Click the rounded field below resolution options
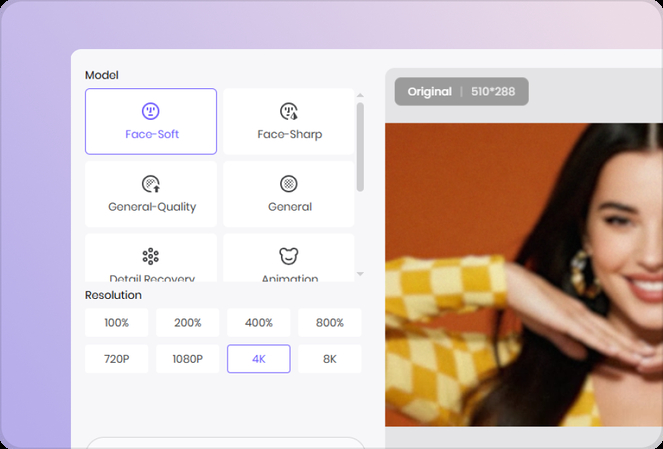Screen dimensions: 663x449 [225, 443]
